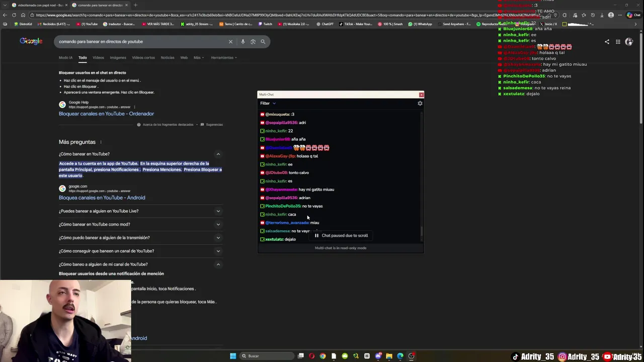Click chat message 'tonto calvo' in Multi-Chat

(299, 172)
